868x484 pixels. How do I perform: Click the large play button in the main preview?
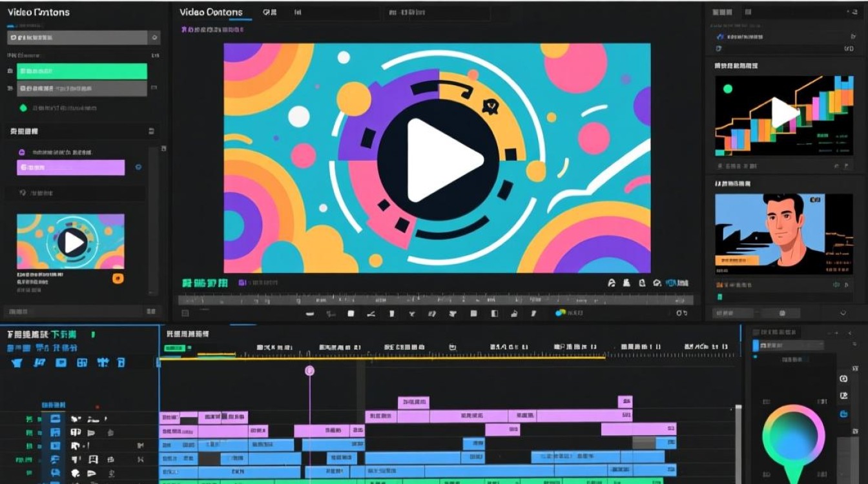point(438,160)
